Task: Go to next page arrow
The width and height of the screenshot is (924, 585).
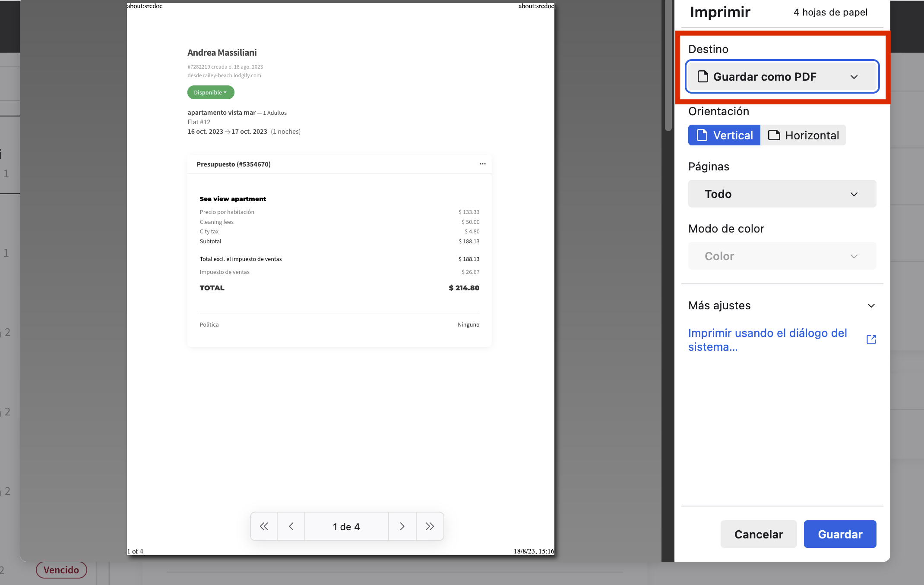Action: click(402, 526)
